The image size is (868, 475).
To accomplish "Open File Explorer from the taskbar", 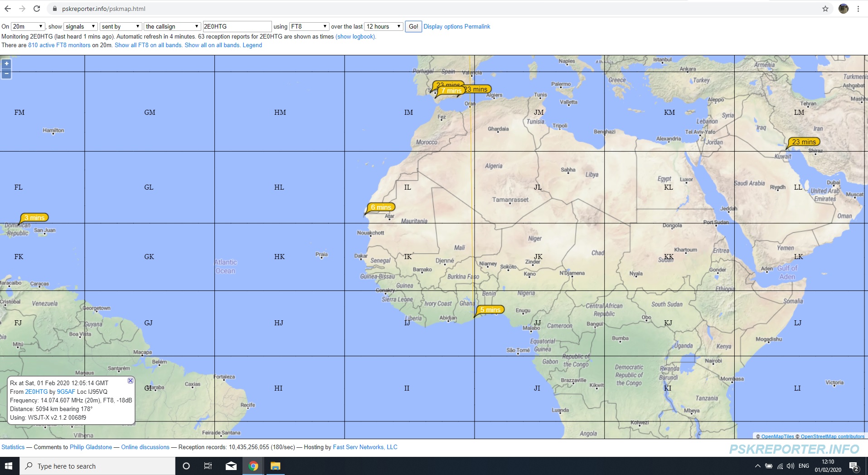I will (x=276, y=466).
